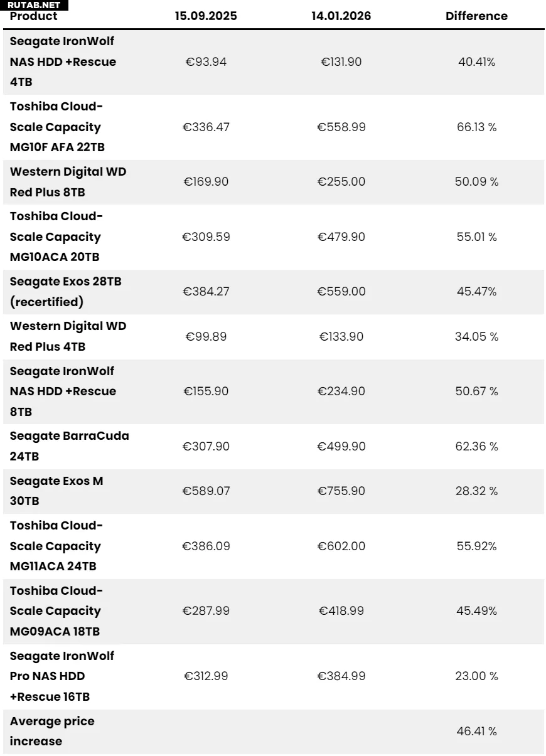Select the 46.41 % average value
The width and height of the screenshot is (546, 756).
click(x=476, y=732)
